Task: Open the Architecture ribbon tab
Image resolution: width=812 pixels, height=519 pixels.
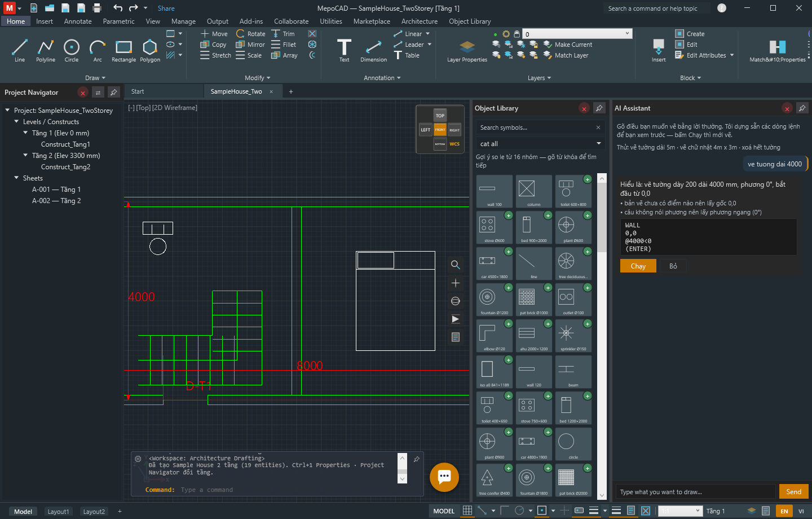Action: click(x=420, y=21)
